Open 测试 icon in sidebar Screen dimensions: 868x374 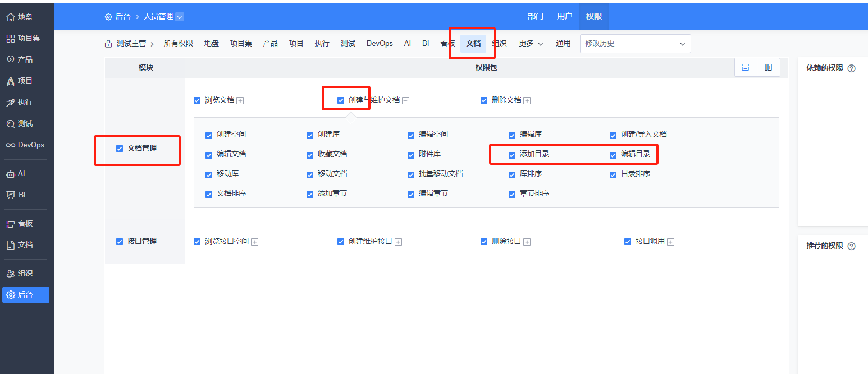pyautogui.click(x=10, y=124)
